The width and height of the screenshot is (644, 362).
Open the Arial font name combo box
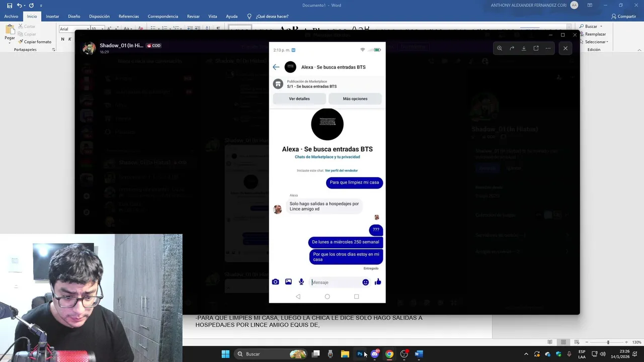point(74,29)
